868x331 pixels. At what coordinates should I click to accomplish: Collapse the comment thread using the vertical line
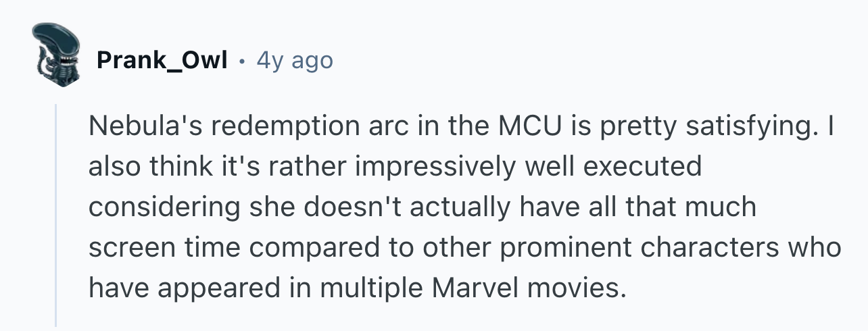click(56, 215)
